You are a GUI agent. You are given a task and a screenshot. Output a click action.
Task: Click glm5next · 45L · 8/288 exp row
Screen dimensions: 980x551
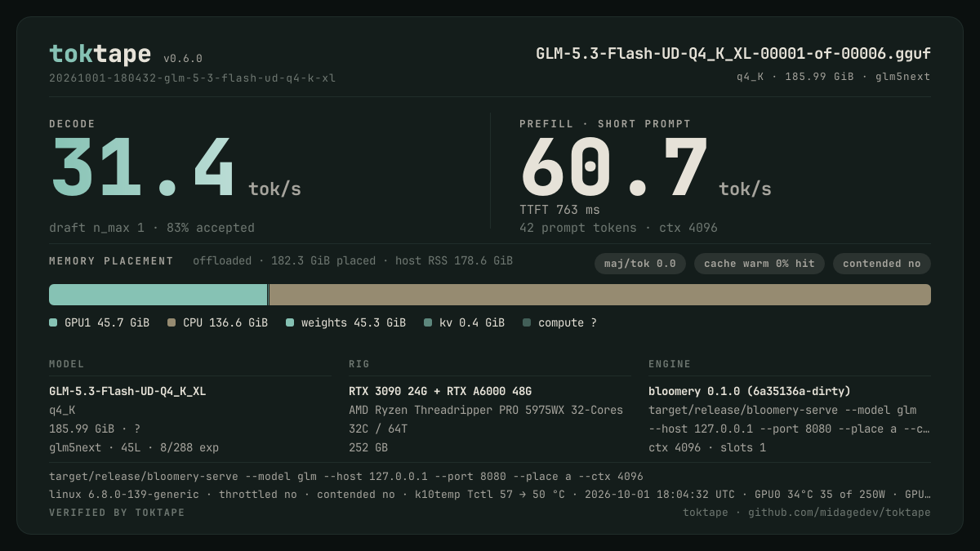coord(134,447)
